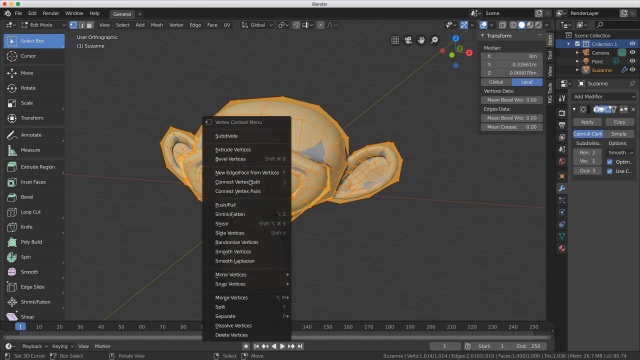The height and width of the screenshot is (360, 640).
Task: Select the Knife tool
Action: 34,227
